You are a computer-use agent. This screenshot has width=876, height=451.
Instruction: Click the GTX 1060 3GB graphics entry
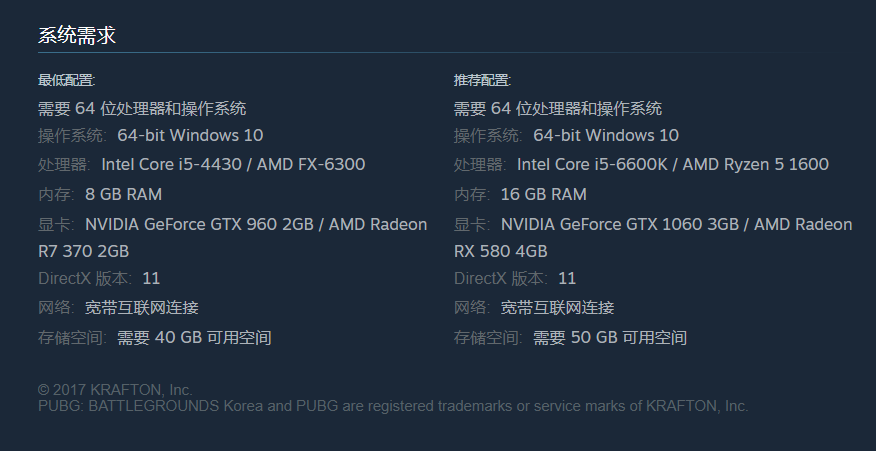[x=676, y=224]
